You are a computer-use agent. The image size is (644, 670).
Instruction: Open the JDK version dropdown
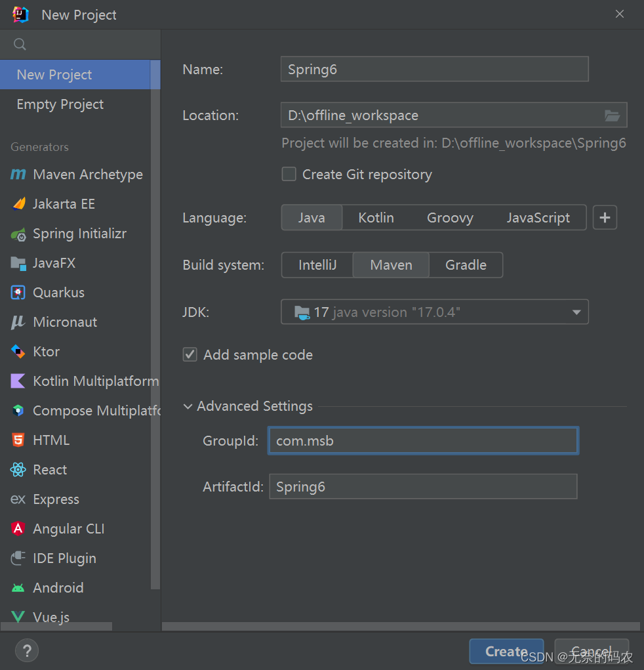tap(435, 312)
